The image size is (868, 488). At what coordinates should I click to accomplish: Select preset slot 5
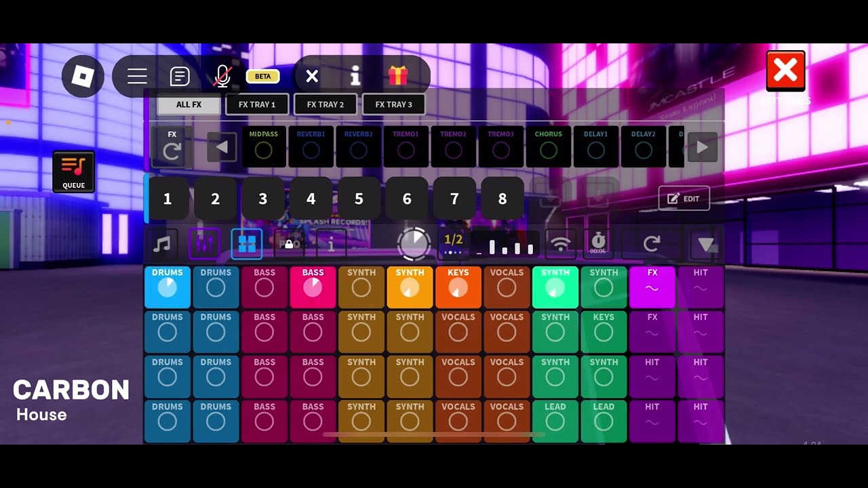[359, 199]
